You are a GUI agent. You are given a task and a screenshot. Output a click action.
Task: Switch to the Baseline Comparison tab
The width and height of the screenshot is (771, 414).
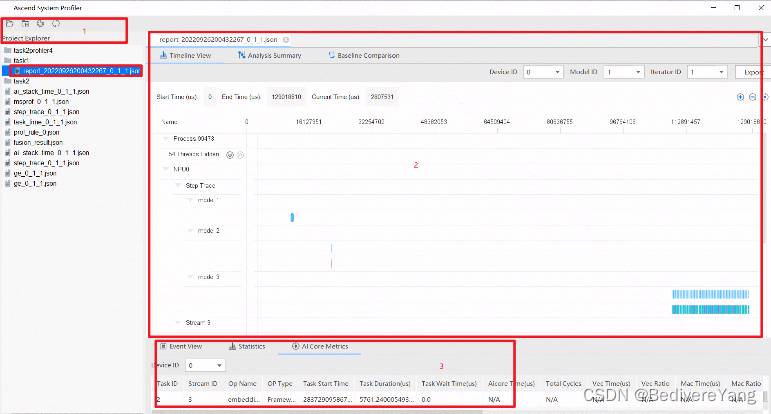[x=364, y=56]
